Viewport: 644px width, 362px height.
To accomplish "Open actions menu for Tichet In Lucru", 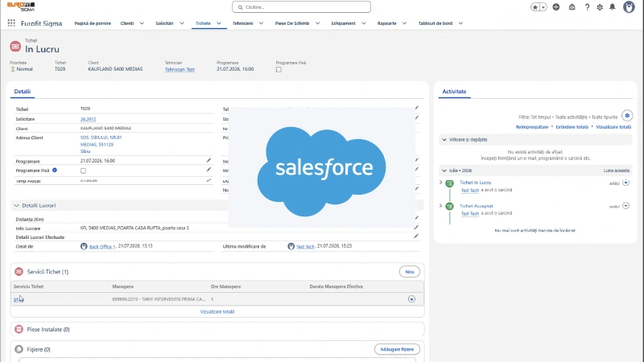I will [625, 183].
